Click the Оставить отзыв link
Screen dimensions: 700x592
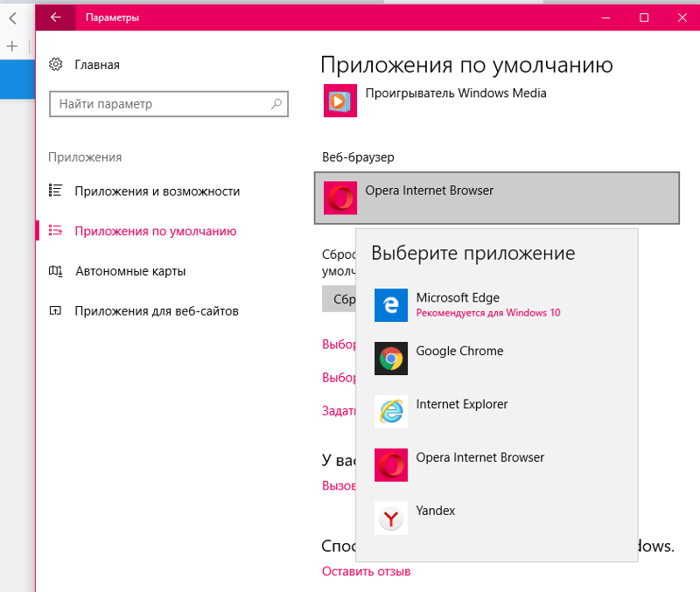(366, 572)
